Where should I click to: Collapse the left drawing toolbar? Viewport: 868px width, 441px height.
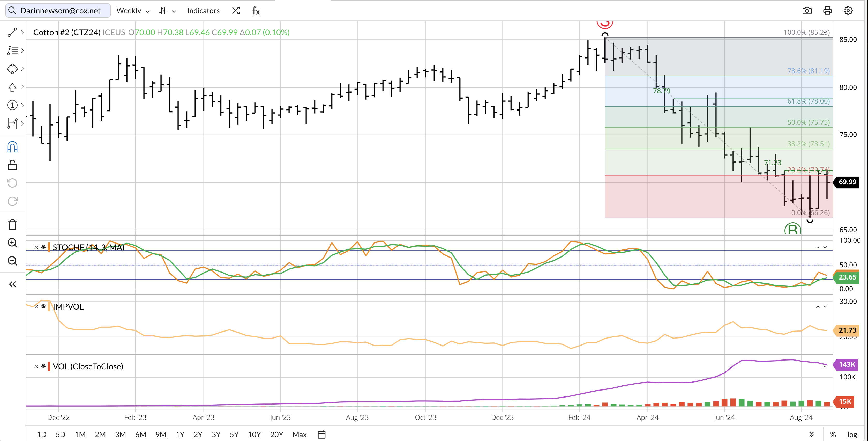point(12,284)
